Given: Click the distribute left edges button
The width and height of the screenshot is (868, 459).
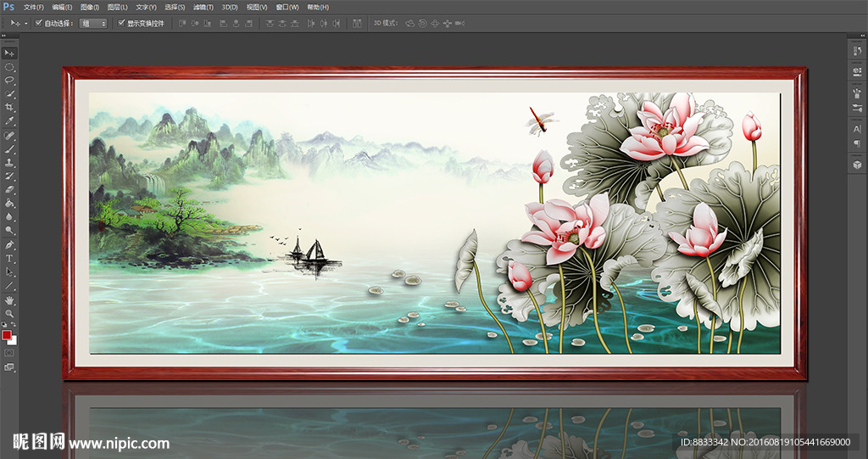Looking at the screenshot, I should click(311, 23).
